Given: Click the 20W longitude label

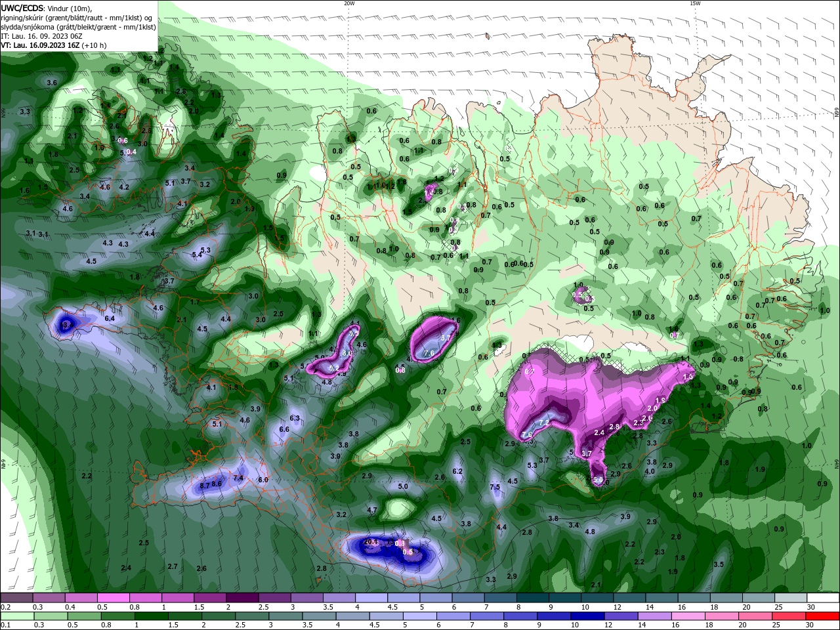Looking at the screenshot, I should coord(349,3).
